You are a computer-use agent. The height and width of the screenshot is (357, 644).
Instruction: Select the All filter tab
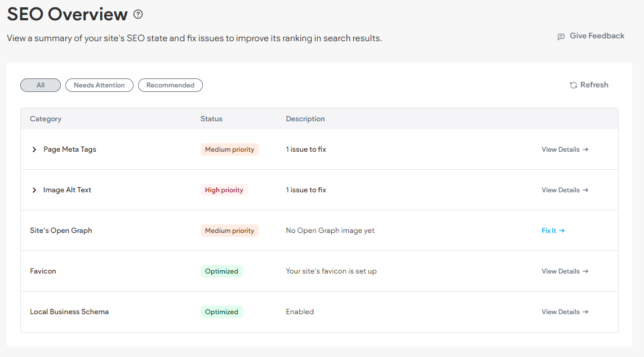click(x=40, y=85)
